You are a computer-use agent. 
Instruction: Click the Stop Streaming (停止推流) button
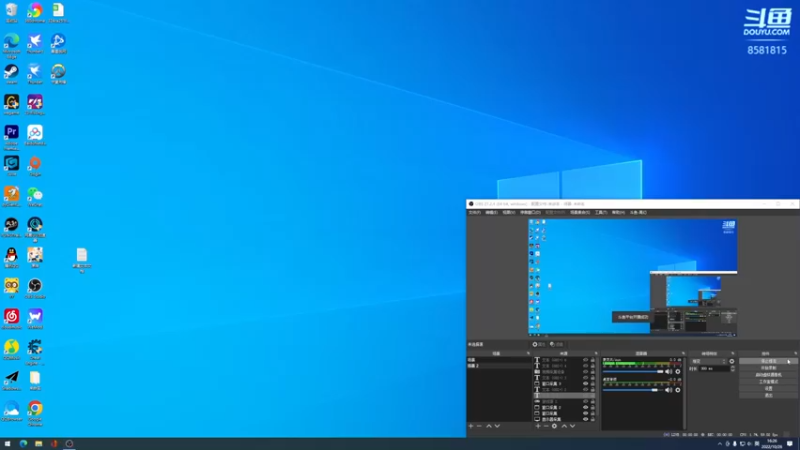pyautogui.click(x=768, y=361)
